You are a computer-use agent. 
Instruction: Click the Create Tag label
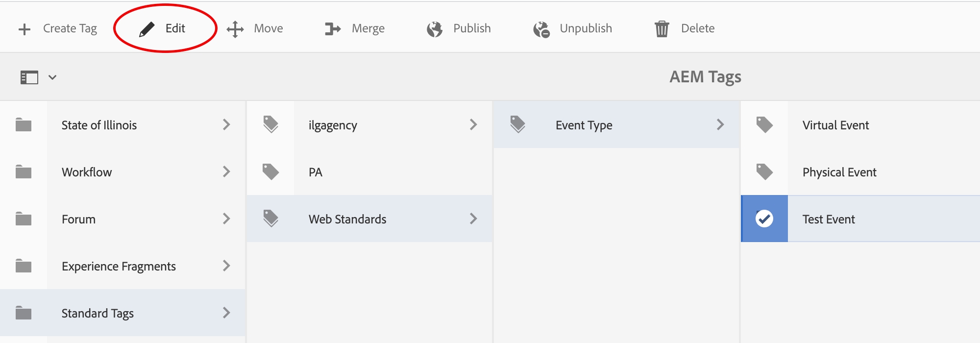pyautogui.click(x=70, y=29)
